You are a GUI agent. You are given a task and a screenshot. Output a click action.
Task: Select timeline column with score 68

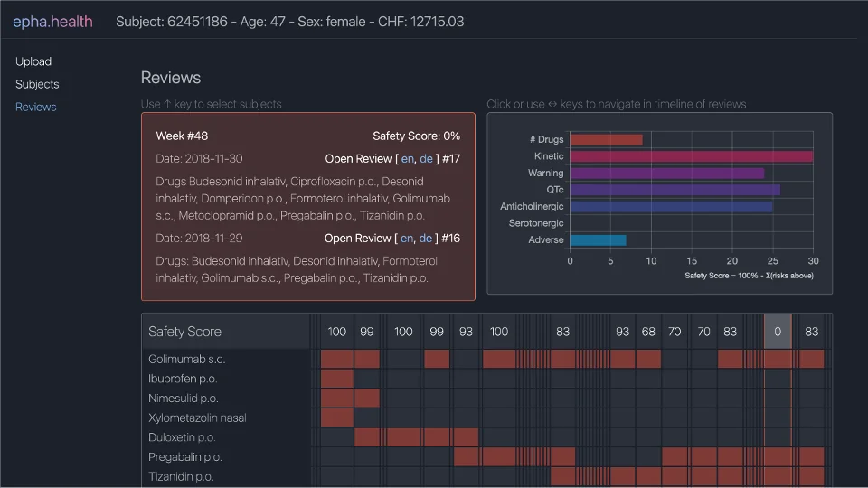[x=648, y=332]
